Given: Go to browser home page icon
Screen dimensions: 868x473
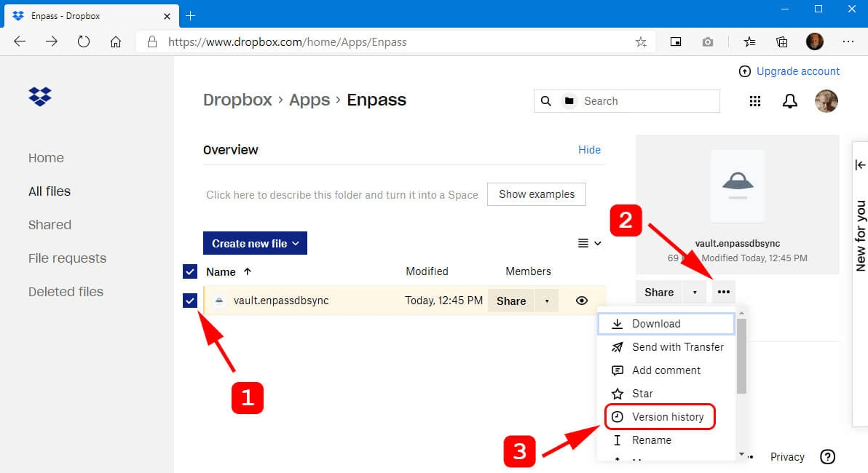Looking at the screenshot, I should pyautogui.click(x=116, y=42).
